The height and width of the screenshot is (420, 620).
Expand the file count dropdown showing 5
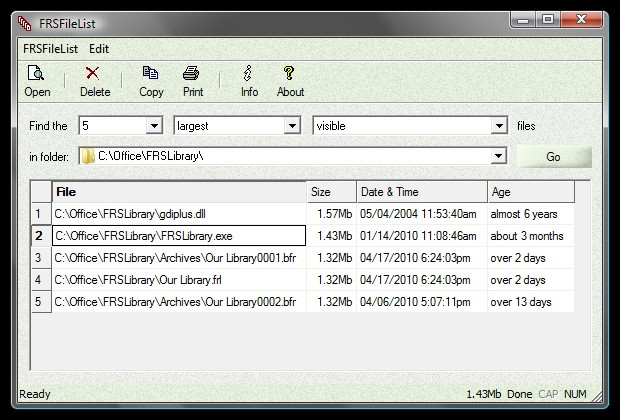[154, 126]
